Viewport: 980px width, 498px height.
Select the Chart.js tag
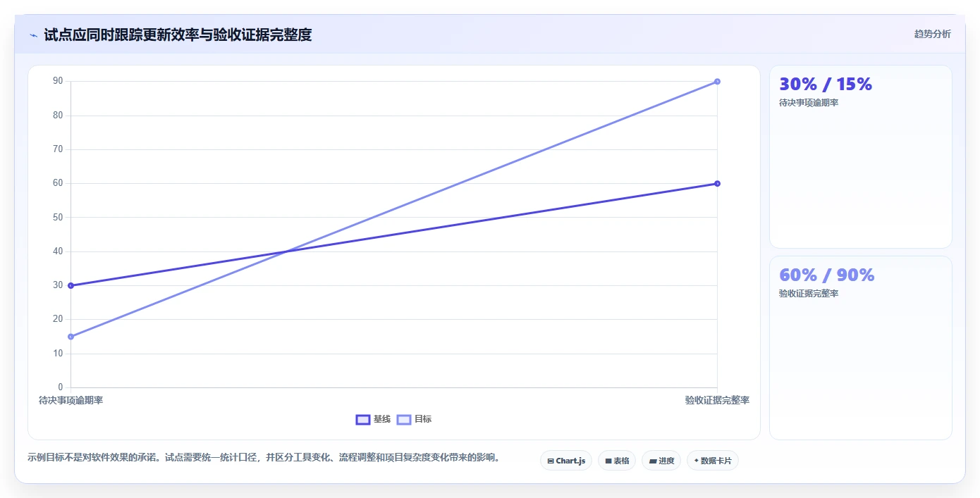coord(566,461)
